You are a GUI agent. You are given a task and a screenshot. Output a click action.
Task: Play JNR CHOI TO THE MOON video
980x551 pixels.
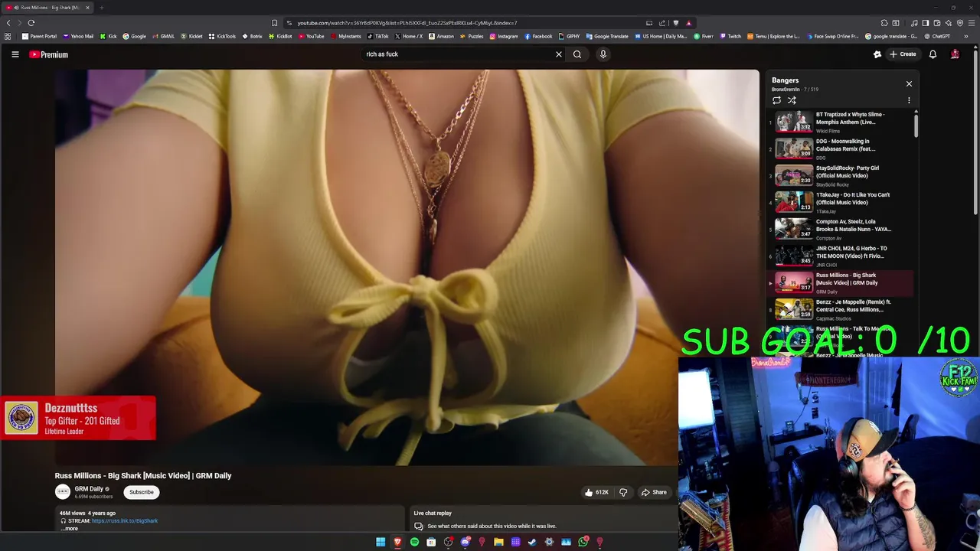[841, 256]
